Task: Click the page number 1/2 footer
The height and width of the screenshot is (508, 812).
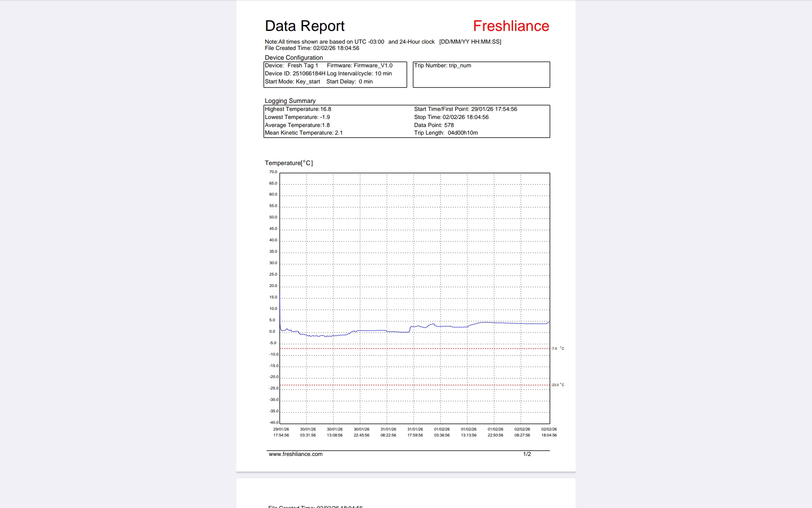Action: pyautogui.click(x=527, y=454)
